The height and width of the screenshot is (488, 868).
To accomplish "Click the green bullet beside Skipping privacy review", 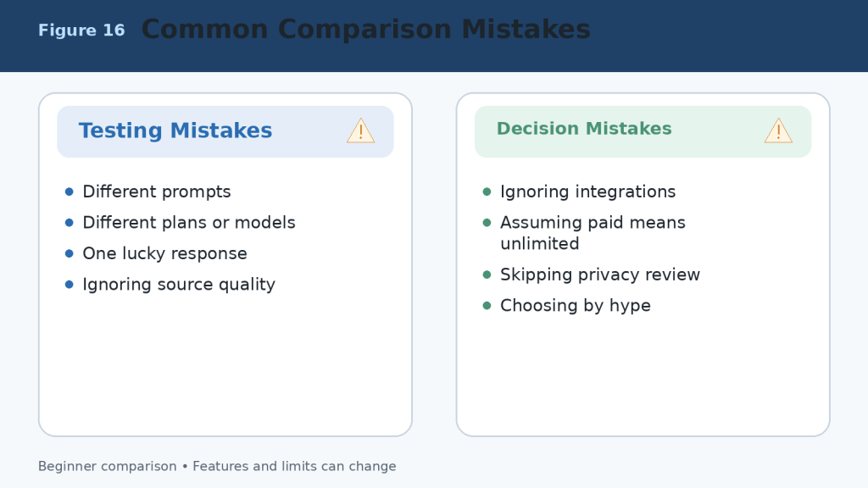I will [487, 274].
